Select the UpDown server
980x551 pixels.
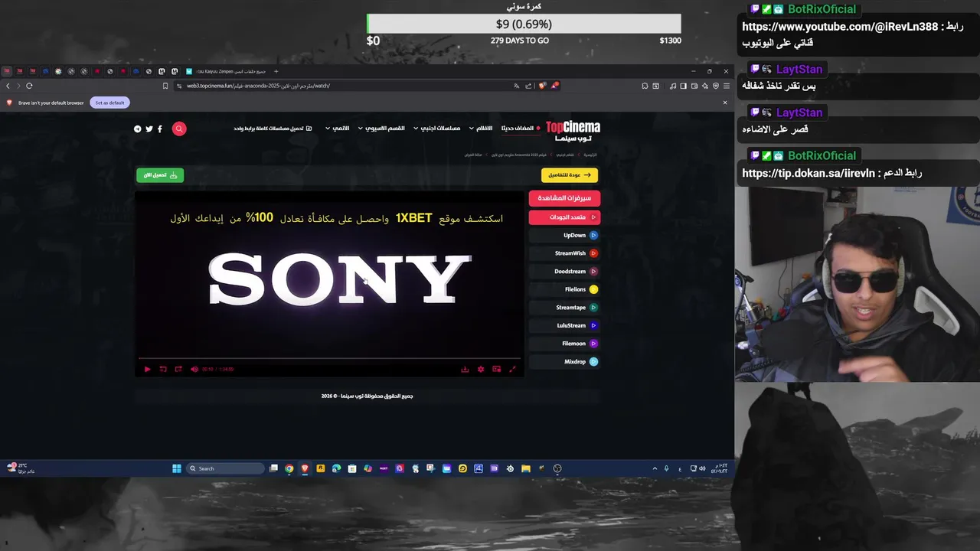click(564, 235)
